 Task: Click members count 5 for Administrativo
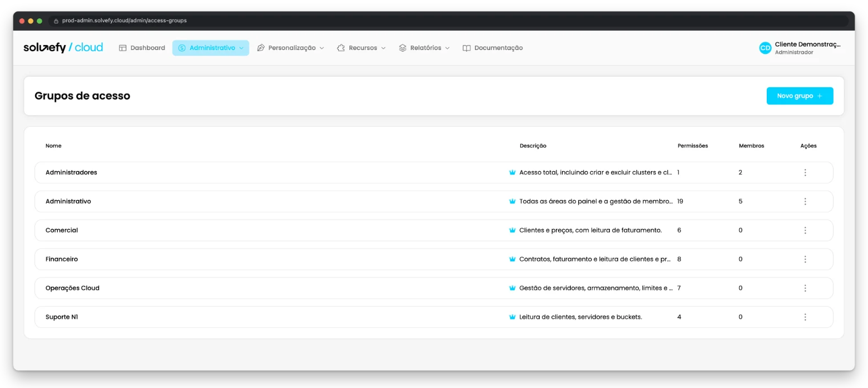[741, 201]
